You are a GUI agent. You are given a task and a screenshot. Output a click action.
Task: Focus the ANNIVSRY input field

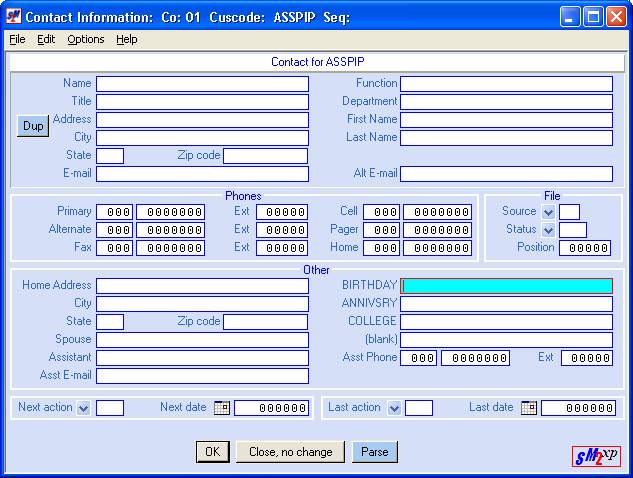click(506, 304)
